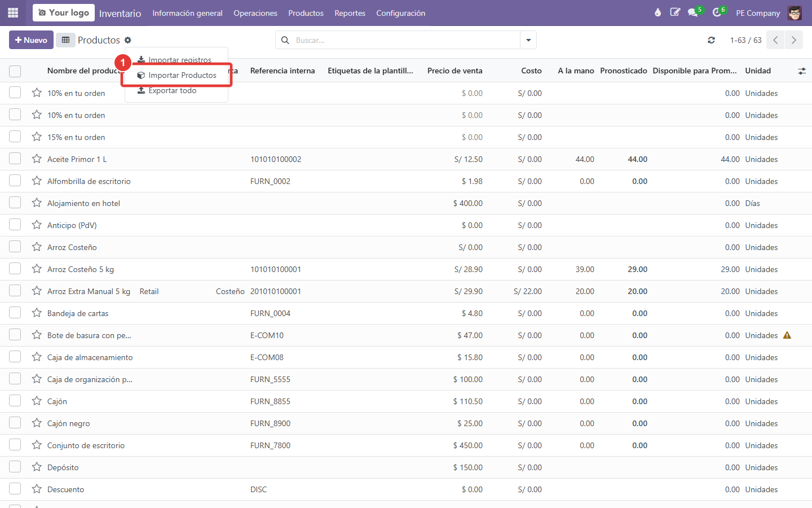Click the 1-63 / 63 pager counter
The image size is (812, 508).
745,40
